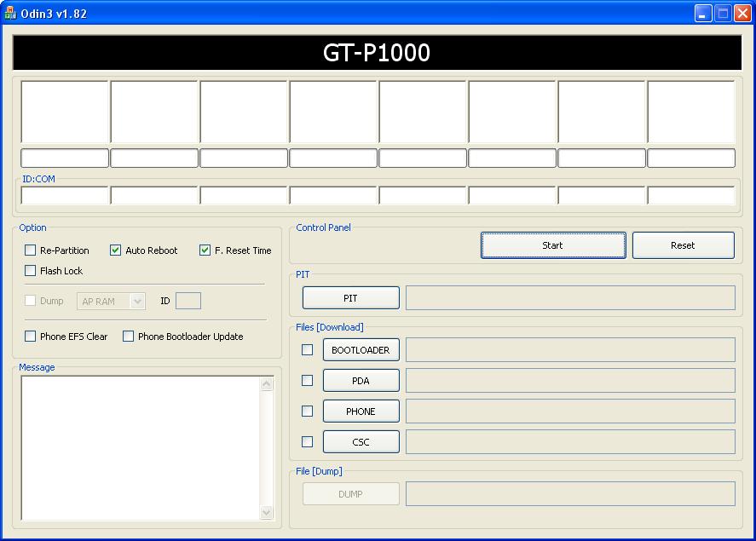Tick the checkbox beside PHONE
This screenshot has height=541, width=756.
[x=307, y=411]
